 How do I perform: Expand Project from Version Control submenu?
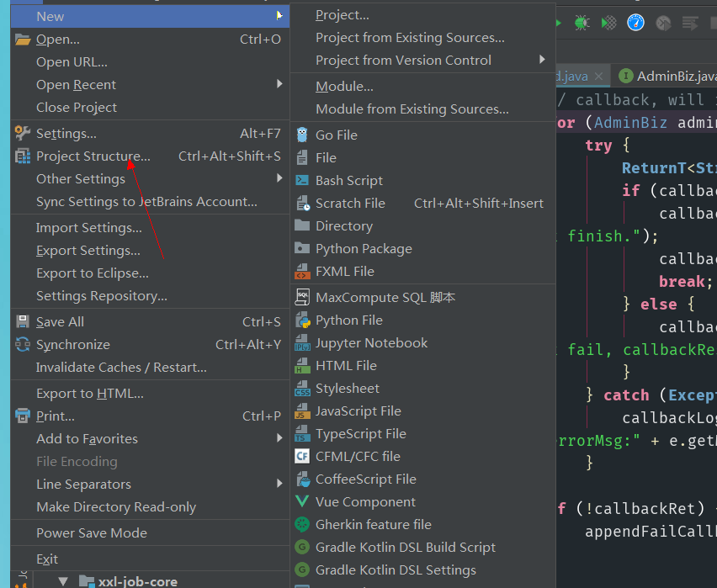[542, 60]
